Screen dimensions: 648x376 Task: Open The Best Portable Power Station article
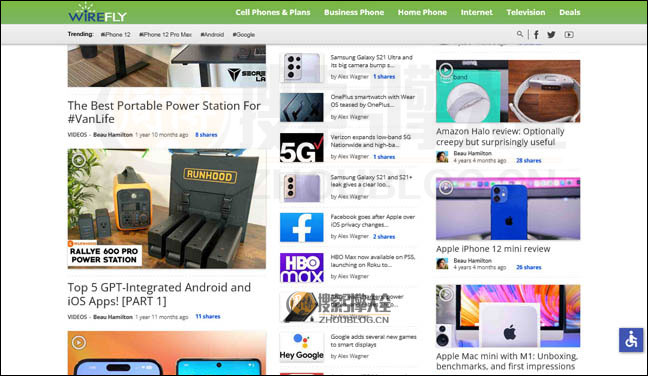tap(164, 112)
